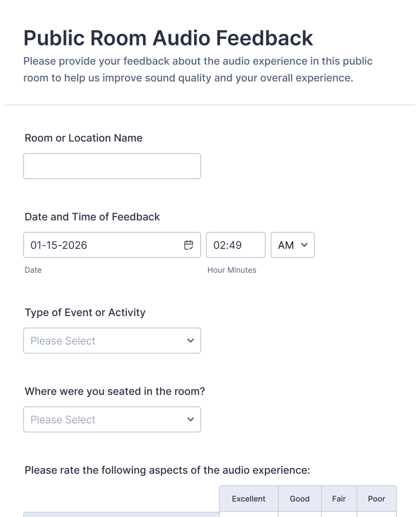Click the feedback description text under the title

(x=198, y=69)
